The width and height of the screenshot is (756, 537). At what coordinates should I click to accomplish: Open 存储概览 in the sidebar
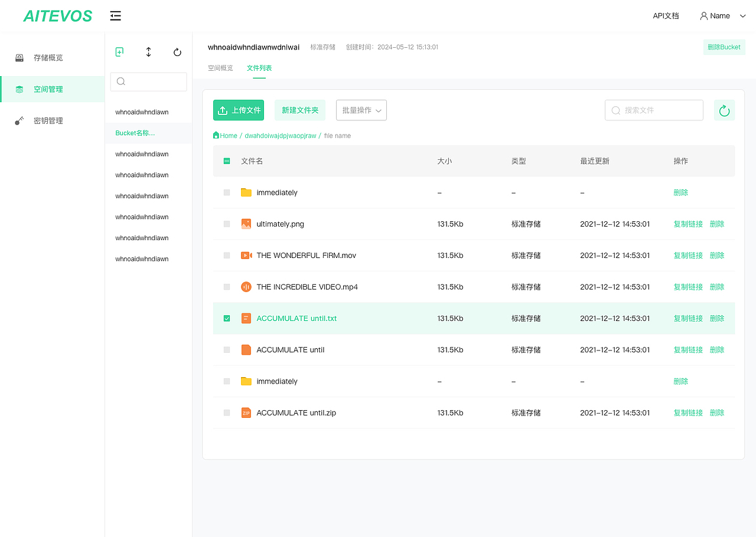[48, 58]
